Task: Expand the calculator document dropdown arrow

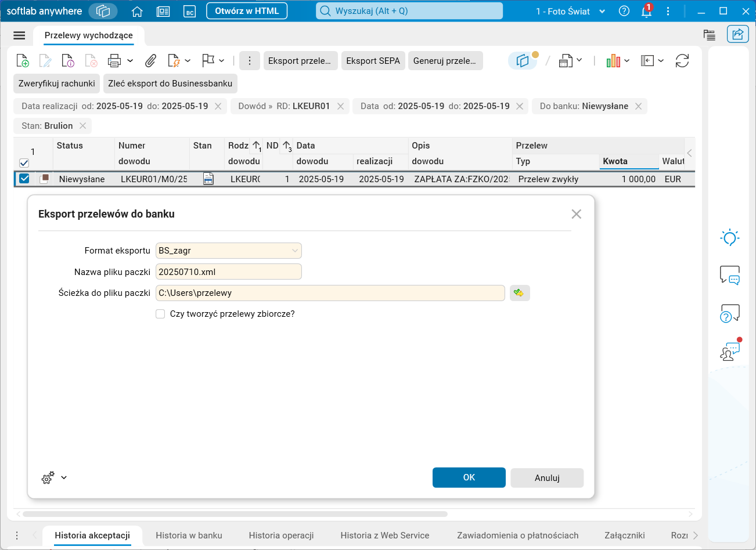Action: click(579, 60)
